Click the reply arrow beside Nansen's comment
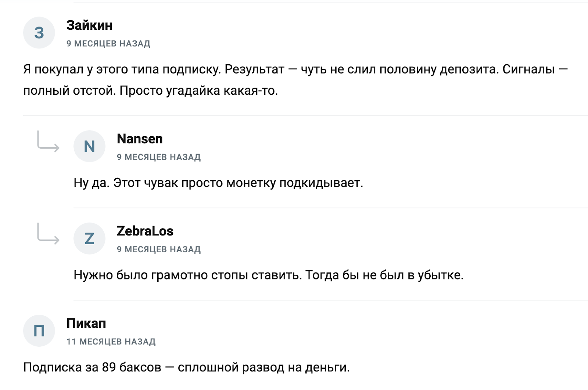 [x=48, y=142]
